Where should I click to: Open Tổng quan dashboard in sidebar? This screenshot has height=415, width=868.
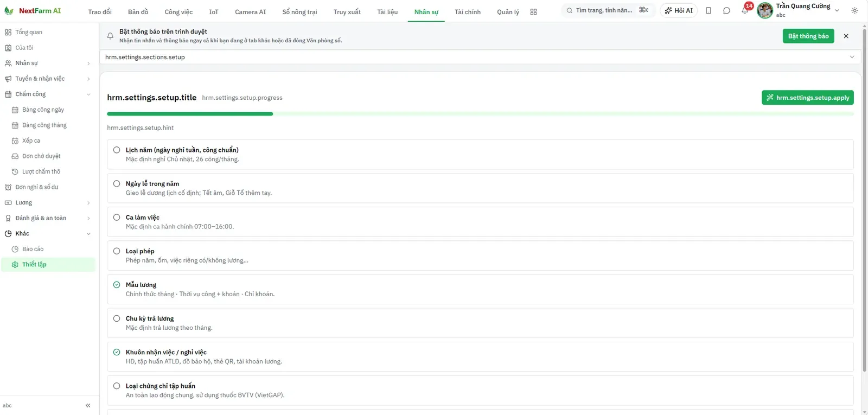point(48,32)
